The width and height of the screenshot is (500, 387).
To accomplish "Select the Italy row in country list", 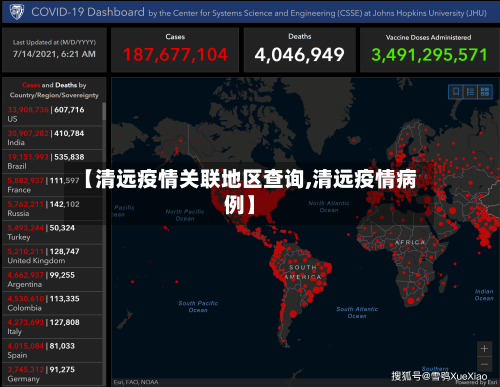I will click(52, 327).
